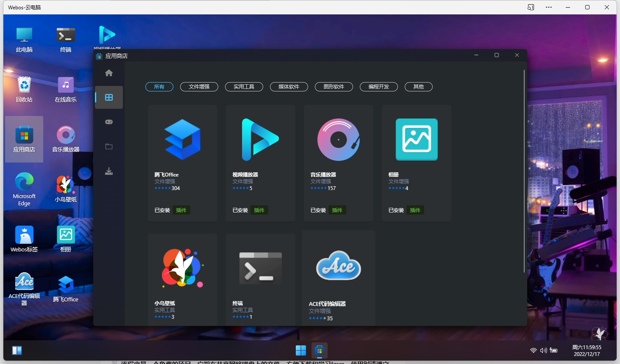Click the folder icon in store sidebar
This screenshot has height=364, width=620.
tap(109, 146)
